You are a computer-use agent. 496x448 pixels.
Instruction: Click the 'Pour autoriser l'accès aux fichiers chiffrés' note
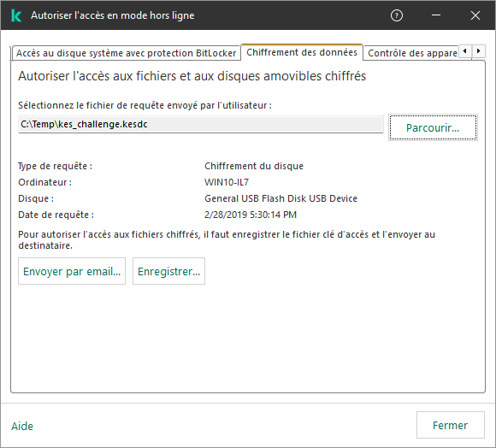pos(227,240)
